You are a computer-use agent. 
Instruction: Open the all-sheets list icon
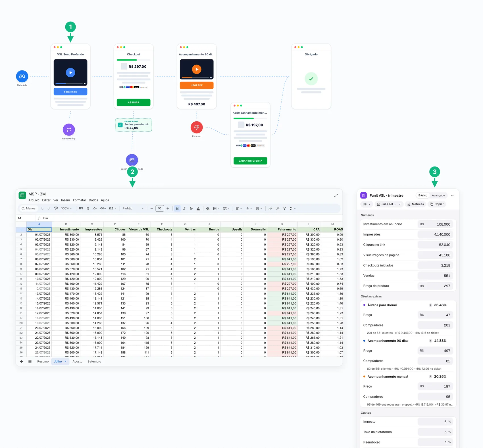(x=30, y=362)
